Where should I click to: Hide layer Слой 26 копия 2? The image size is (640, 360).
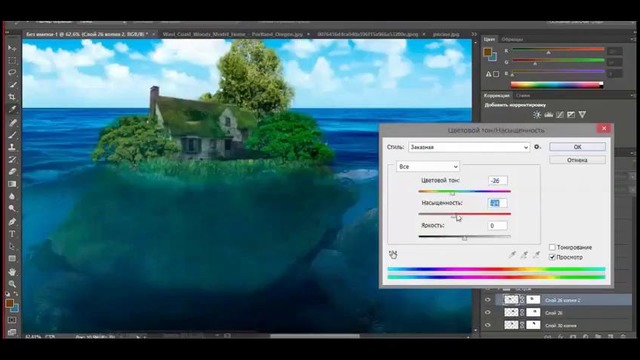coord(488,300)
